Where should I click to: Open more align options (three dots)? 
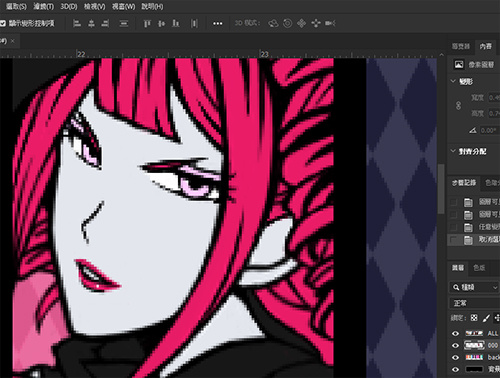coord(218,23)
